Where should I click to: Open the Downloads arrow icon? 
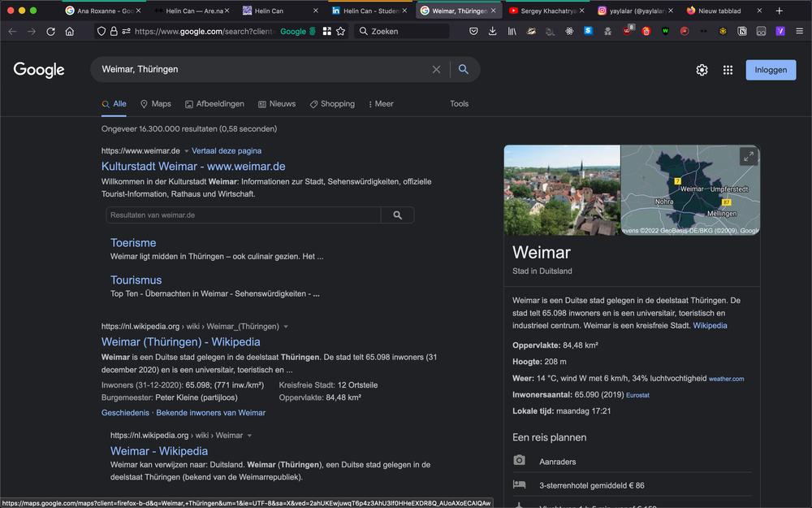[493, 32]
